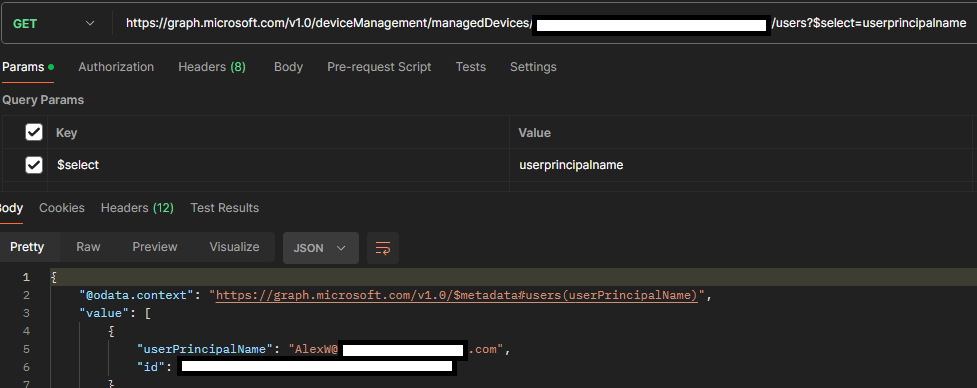Click the "value" key on line 3
Image resolution: width=977 pixels, height=388 pixels.
point(105,313)
